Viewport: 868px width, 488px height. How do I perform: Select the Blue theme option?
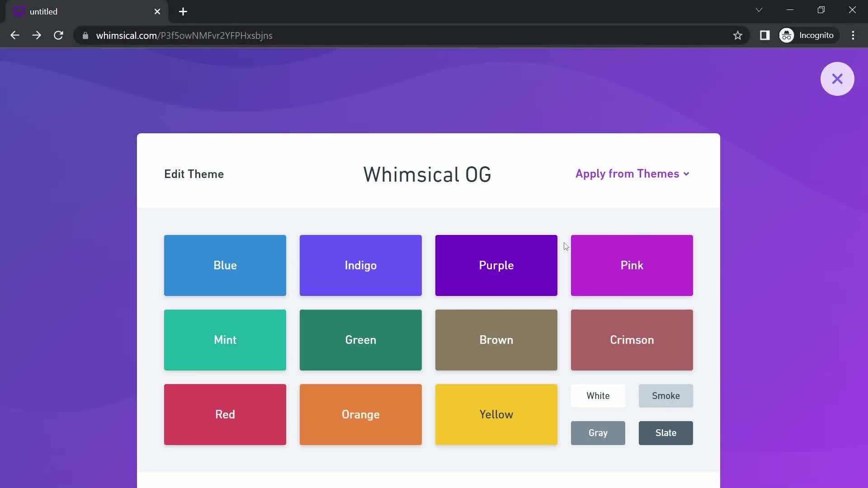[225, 265]
